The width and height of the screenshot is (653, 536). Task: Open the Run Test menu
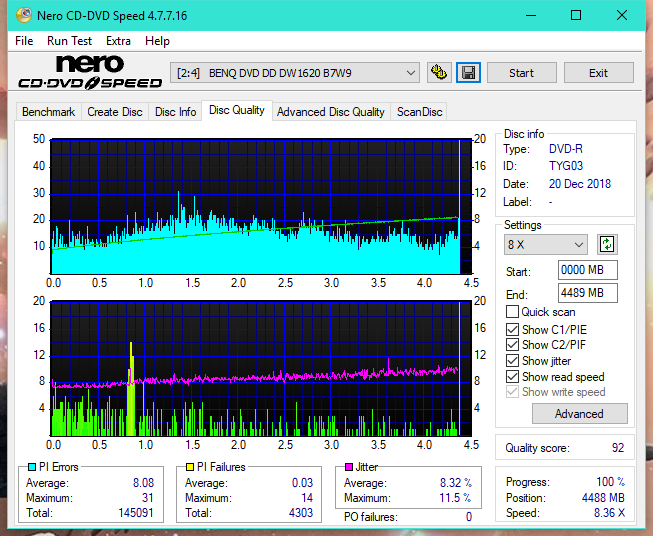(69, 41)
